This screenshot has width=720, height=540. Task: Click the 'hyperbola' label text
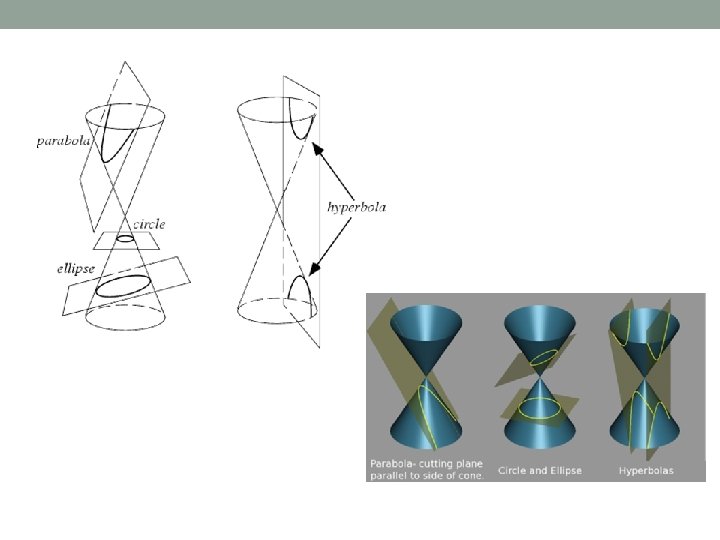point(357,208)
